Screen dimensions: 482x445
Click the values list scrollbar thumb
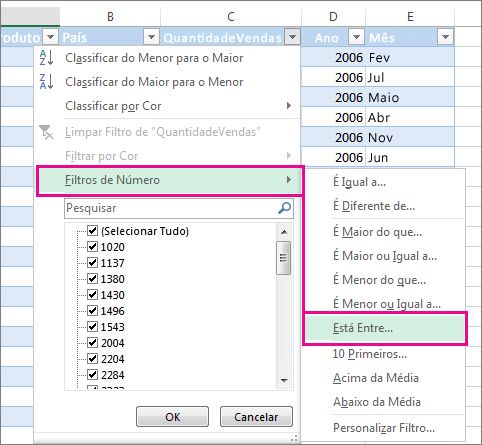coord(284,258)
